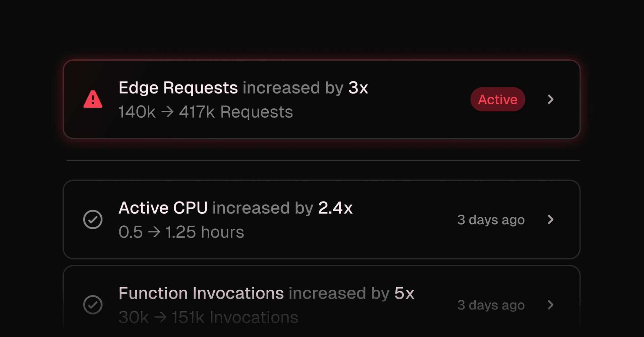Click the "1.25 hours" detail text

[x=205, y=232]
